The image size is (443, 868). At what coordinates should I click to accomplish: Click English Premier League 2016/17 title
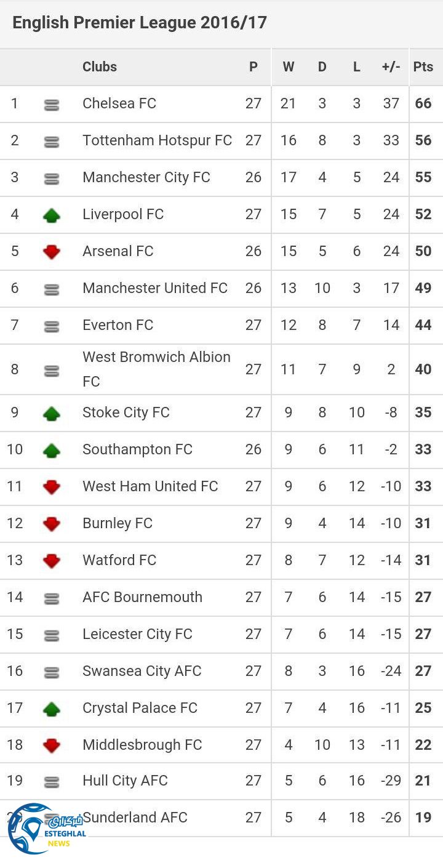(140, 23)
